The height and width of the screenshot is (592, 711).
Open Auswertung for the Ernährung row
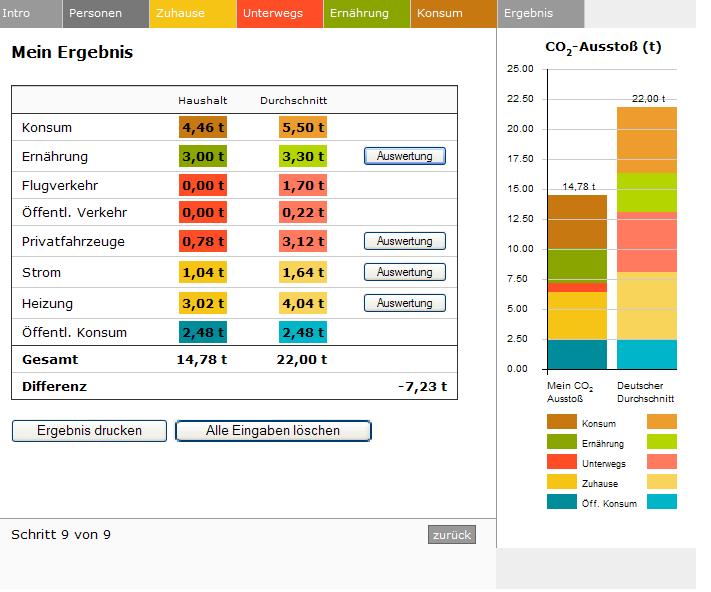click(404, 156)
